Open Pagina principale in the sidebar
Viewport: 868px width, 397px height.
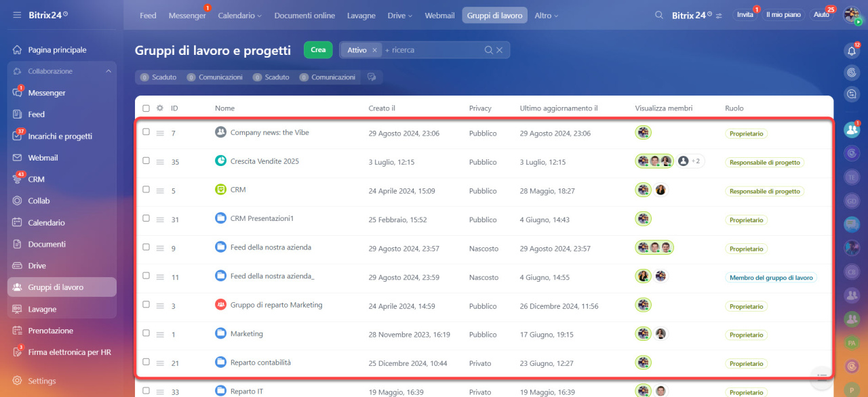[x=58, y=50]
